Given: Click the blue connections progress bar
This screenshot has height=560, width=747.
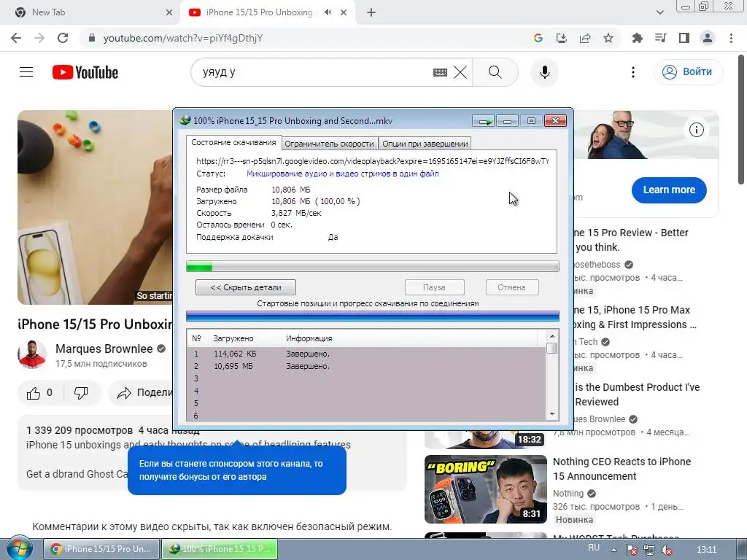Looking at the screenshot, I should pos(373,316).
